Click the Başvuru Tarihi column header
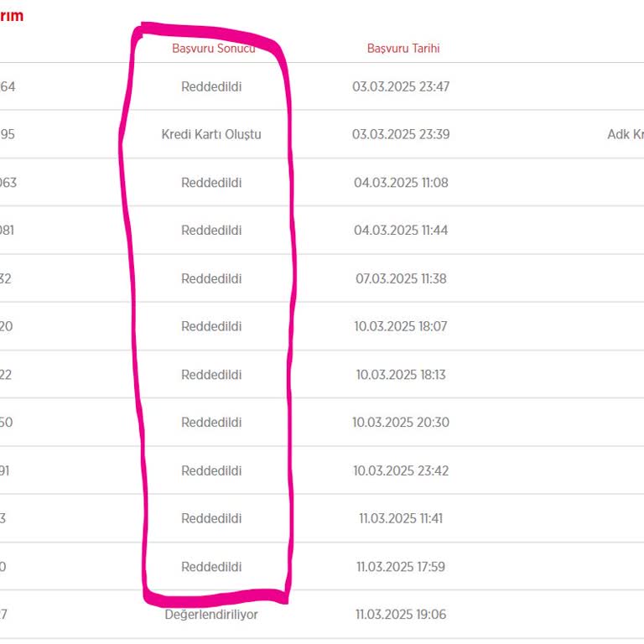Image resolution: width=644 pixels, height=644 pixels. pyautogui.click(x=403, y=49)
